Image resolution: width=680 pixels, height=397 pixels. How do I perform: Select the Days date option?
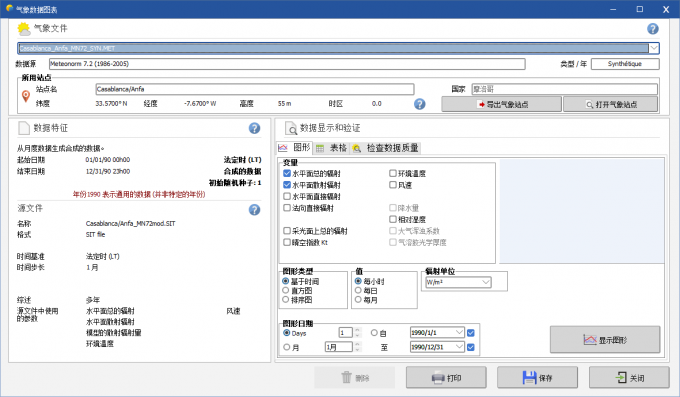287,333
